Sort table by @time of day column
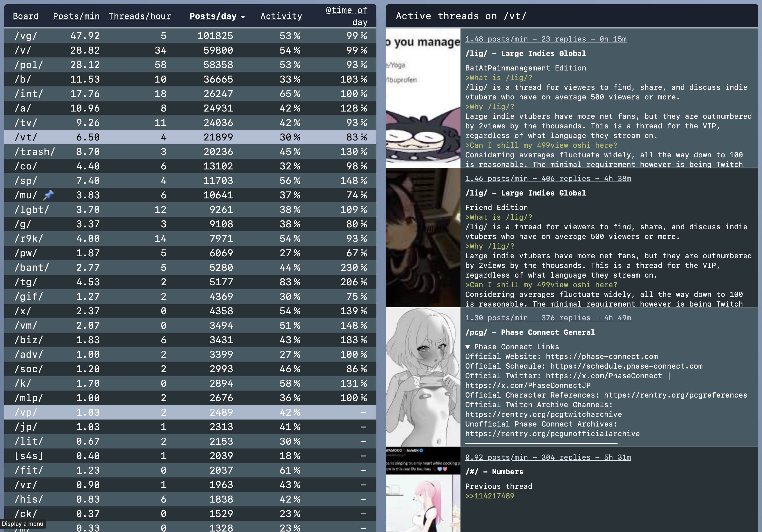This screenshot has height=532, width=762. click(x=346, y=16)
